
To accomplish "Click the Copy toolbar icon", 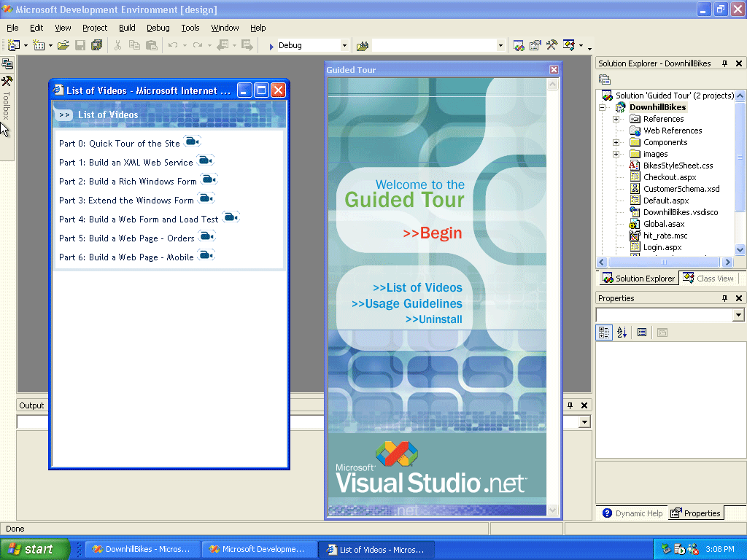I will coord(135,45).
